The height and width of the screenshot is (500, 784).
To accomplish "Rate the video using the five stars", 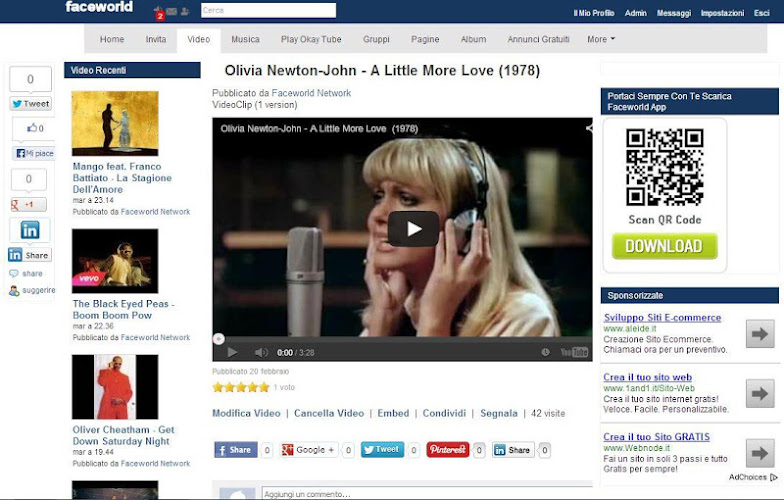I will pyautogui.click(x=241, y=387).
